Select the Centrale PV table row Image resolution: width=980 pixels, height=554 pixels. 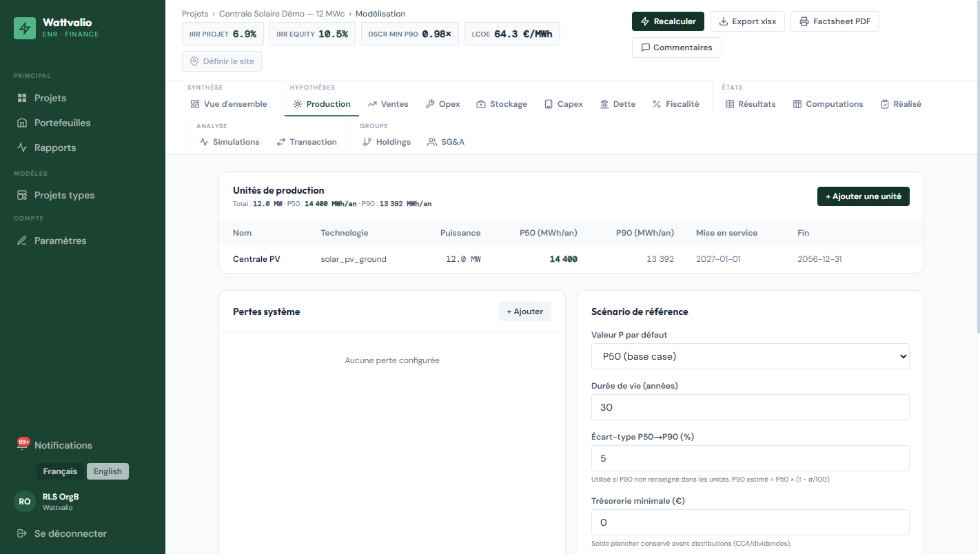tap(571, 259)
